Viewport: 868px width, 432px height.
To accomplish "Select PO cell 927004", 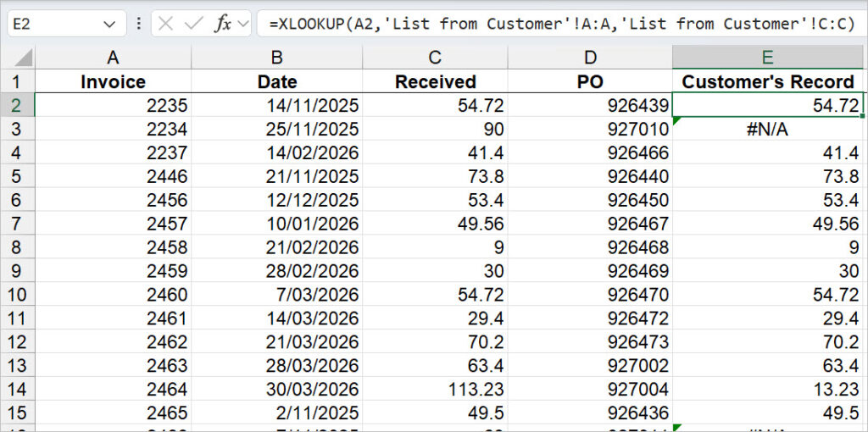I will [x=590, y=388].
